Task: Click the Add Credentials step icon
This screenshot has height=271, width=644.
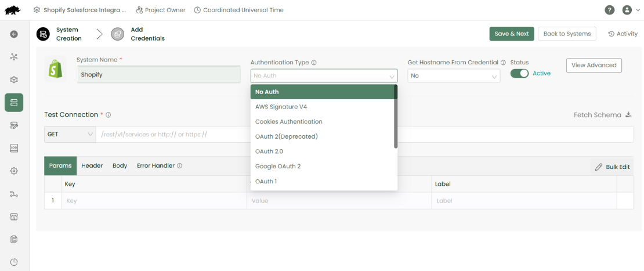Action: (117, 34)
